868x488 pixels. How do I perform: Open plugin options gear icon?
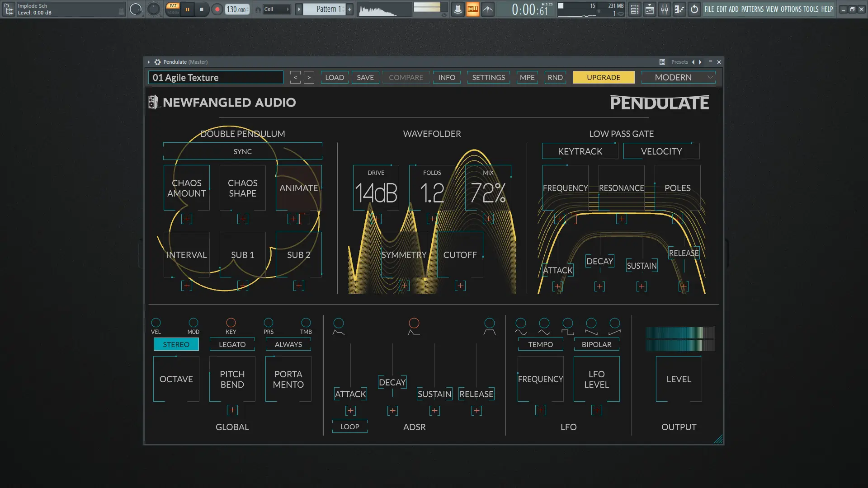pos(157,62)
